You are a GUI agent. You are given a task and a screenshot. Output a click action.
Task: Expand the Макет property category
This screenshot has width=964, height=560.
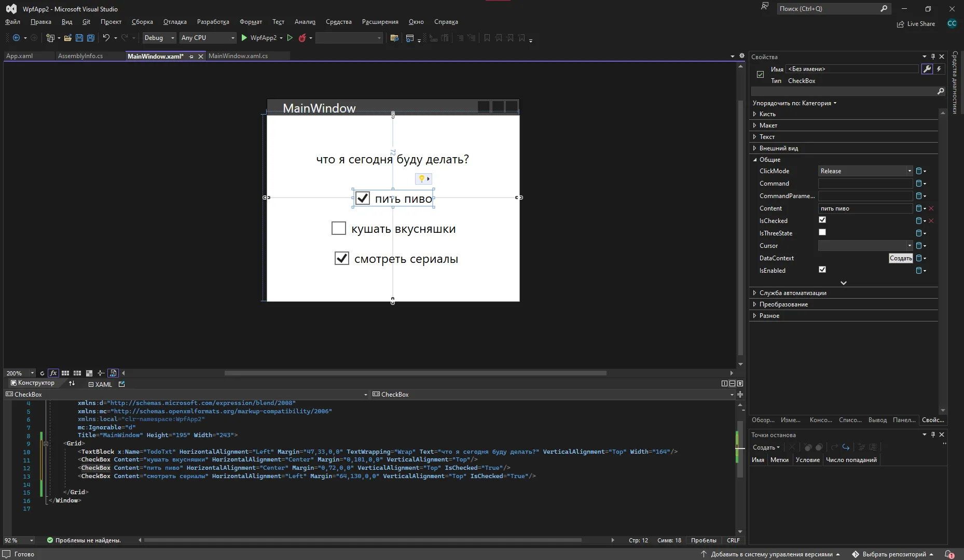pyautogui.click(x=754, y=125)
